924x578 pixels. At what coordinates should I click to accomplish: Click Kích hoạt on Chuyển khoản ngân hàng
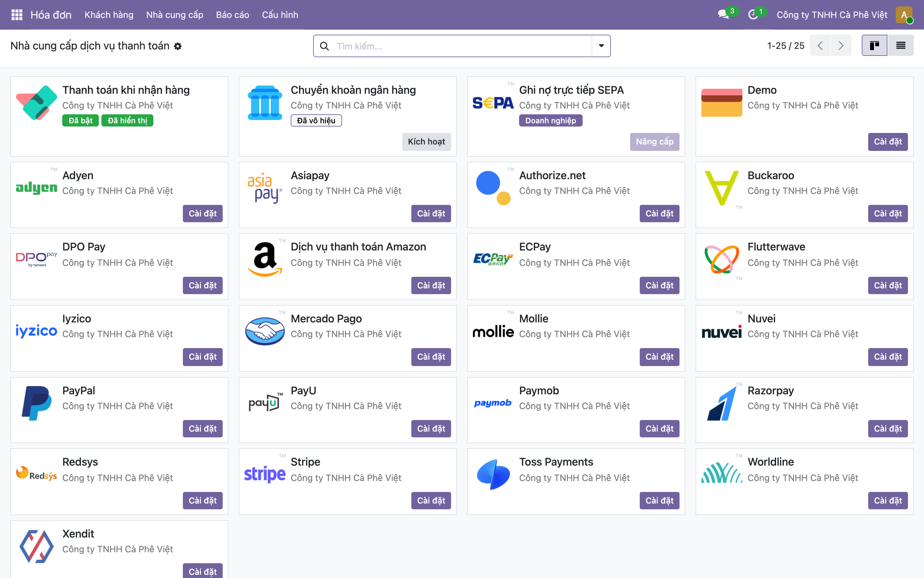coord(426,142)
